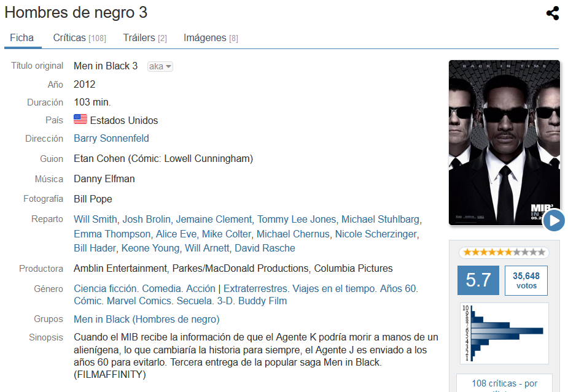This screenshot has height=392, width=568.
Task: Go to the Imágenes tab
Action: coord(211,38)
